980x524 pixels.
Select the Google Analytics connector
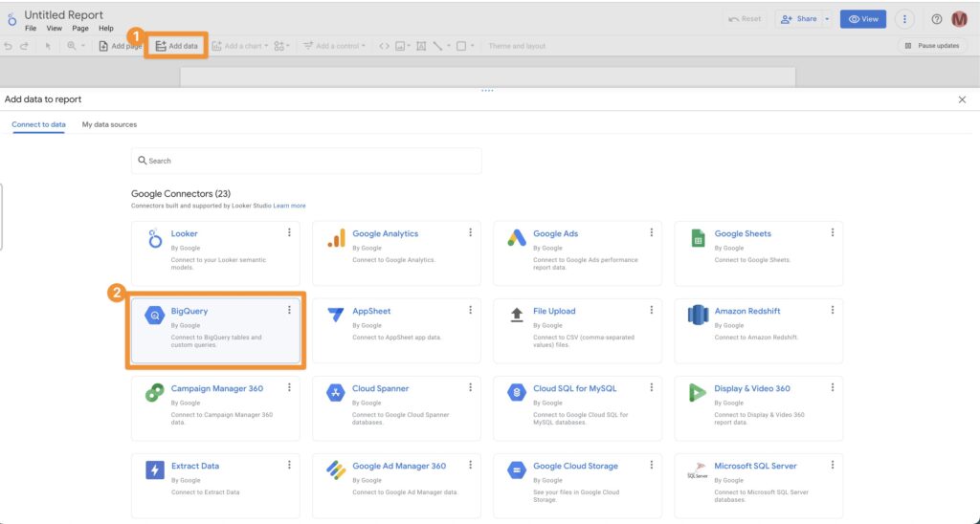[x=397, y=253]
